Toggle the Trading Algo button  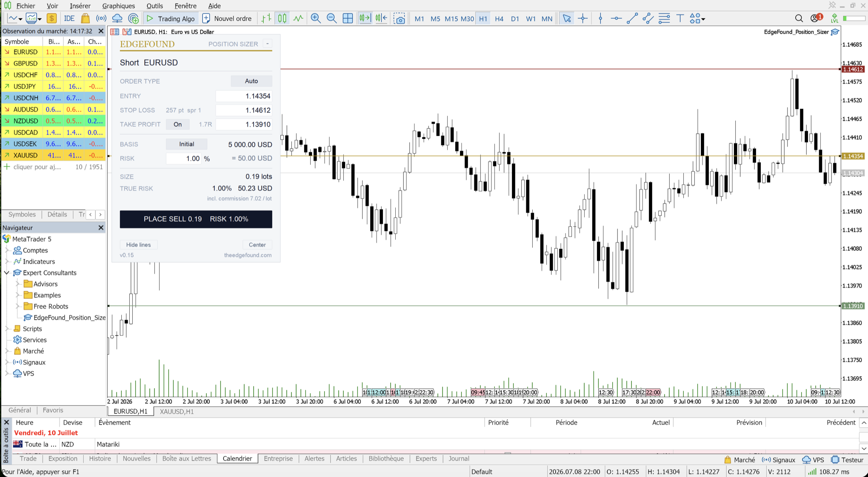[x=170, y=18]
